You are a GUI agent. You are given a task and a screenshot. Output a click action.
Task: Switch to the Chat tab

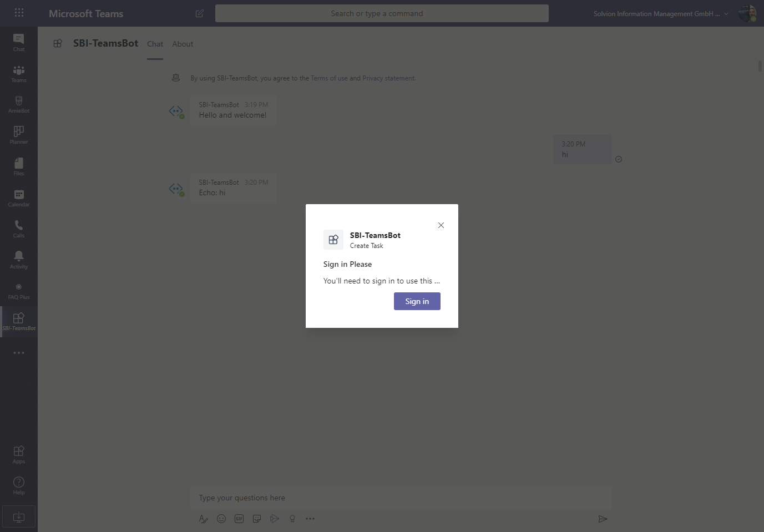155,44
